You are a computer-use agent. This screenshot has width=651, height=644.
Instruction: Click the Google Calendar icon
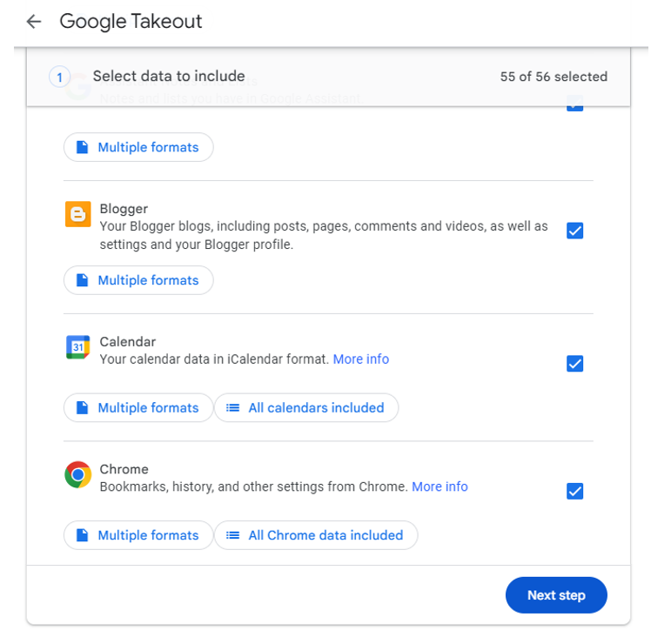tap(78, 347)
